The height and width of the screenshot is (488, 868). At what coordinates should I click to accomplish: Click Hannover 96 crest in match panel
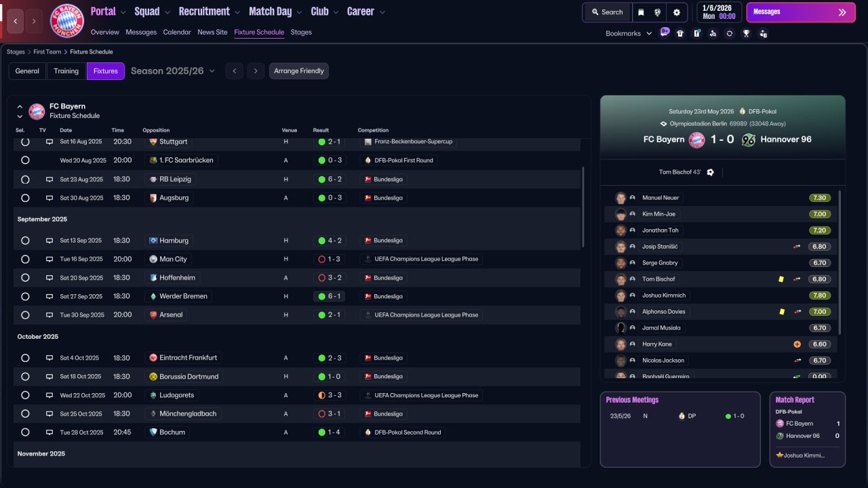(x=748, y=140)
